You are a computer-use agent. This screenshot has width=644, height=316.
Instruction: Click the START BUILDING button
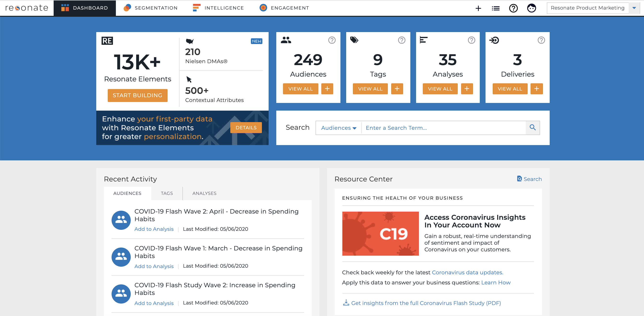(137, 95)
